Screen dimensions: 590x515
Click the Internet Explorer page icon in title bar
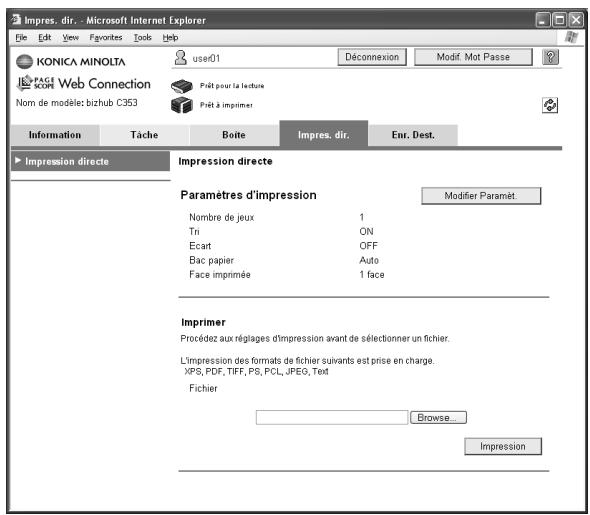[x=16, y=19]
